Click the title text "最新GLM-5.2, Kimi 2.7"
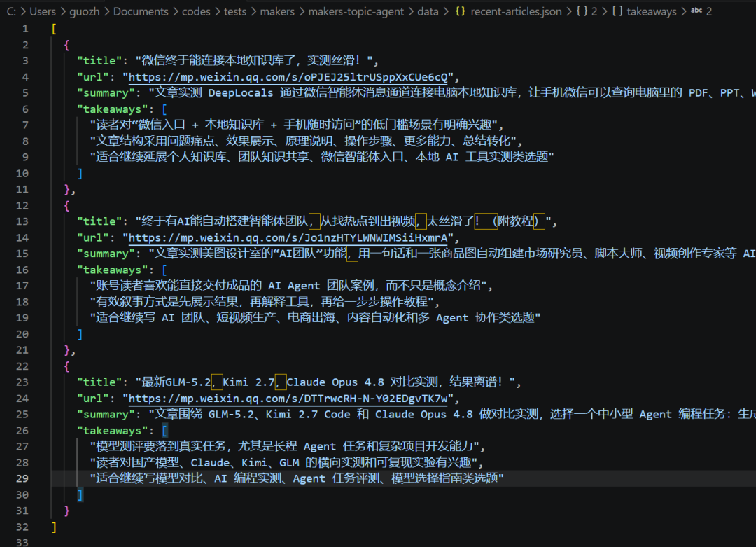 (x=209, y=382)
